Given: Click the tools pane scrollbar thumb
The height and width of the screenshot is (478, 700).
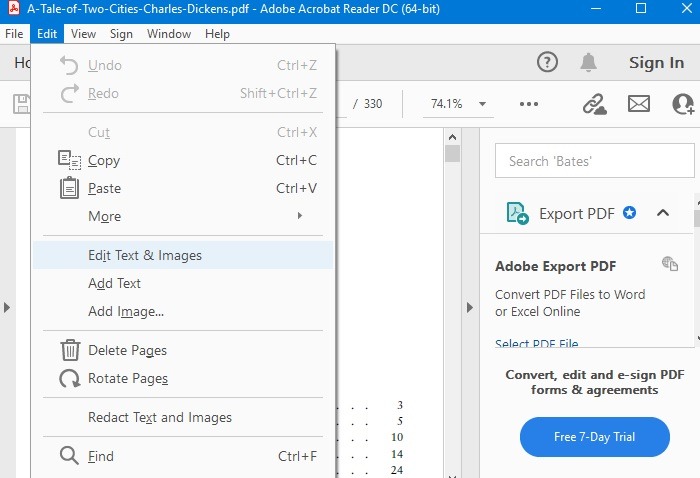Looking at the screenshot, I should 697,218.
